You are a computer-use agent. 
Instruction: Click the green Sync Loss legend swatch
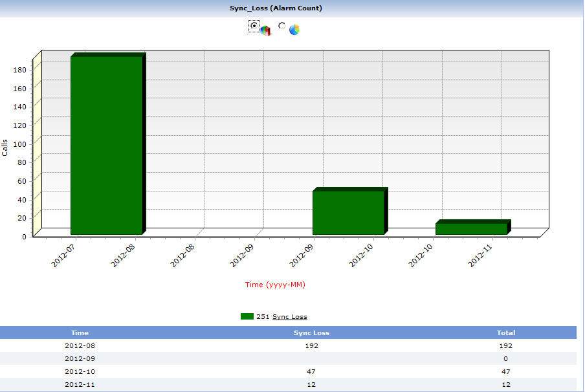pyautogui.click(x=247, y=316)
